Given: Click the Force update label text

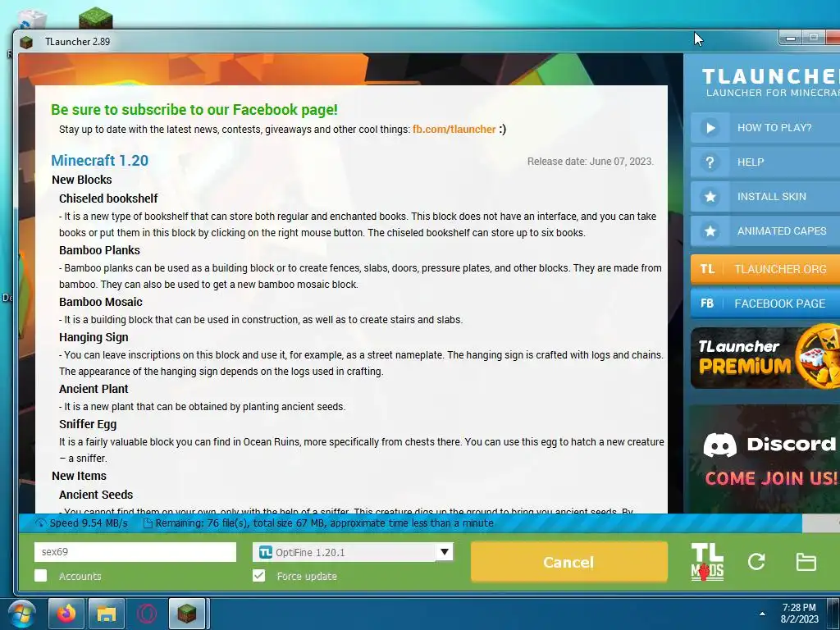Looking at the screenshot, I should pyautogui.click(x=307, y=576).
